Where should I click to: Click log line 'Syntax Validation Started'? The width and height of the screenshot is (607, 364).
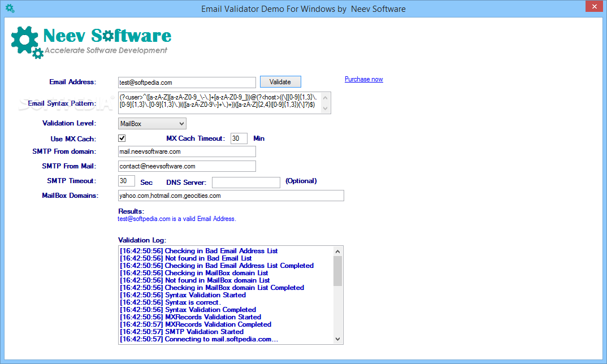pyautogui.click(x=183, y=295)
